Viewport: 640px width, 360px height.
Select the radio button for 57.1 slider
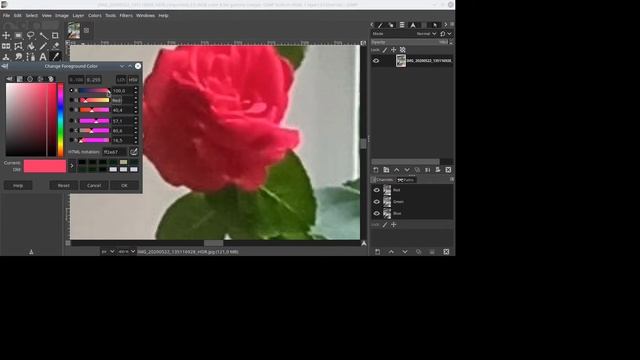pos(71,121)
